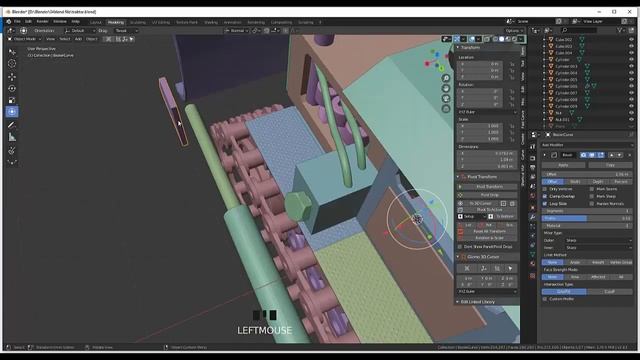The height and width of the screenshot is (360, 640).
Task: Collapse the Gizmo 3D Cursor panel
Action: pos(458,257)
